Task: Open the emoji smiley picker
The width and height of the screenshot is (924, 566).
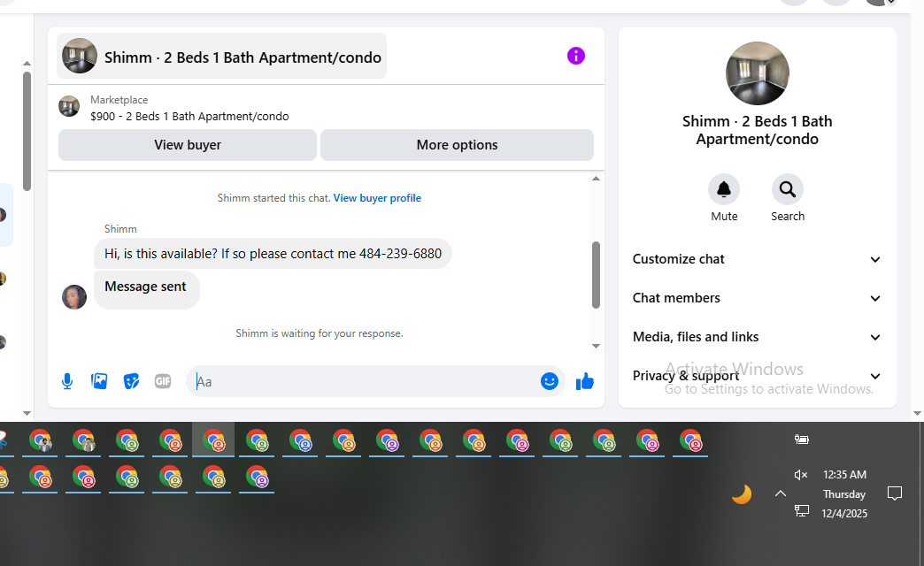Action: [x=550, y=382]
